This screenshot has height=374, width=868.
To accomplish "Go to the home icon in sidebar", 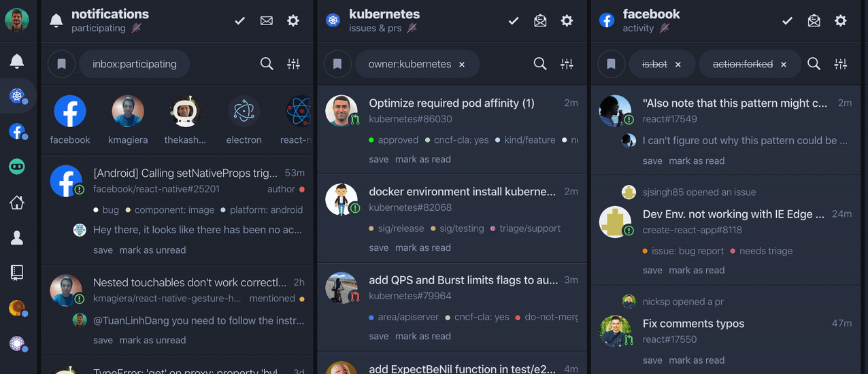I will [x=17, y=202].
